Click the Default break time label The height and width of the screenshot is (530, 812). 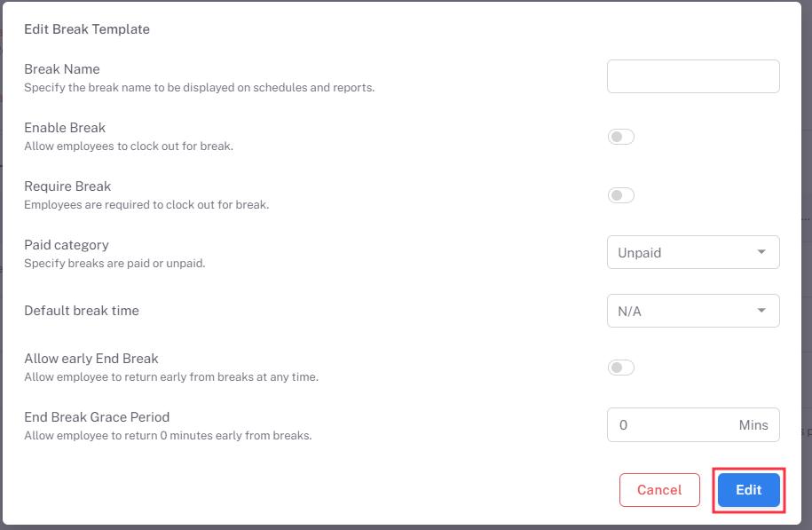(82, 311)
